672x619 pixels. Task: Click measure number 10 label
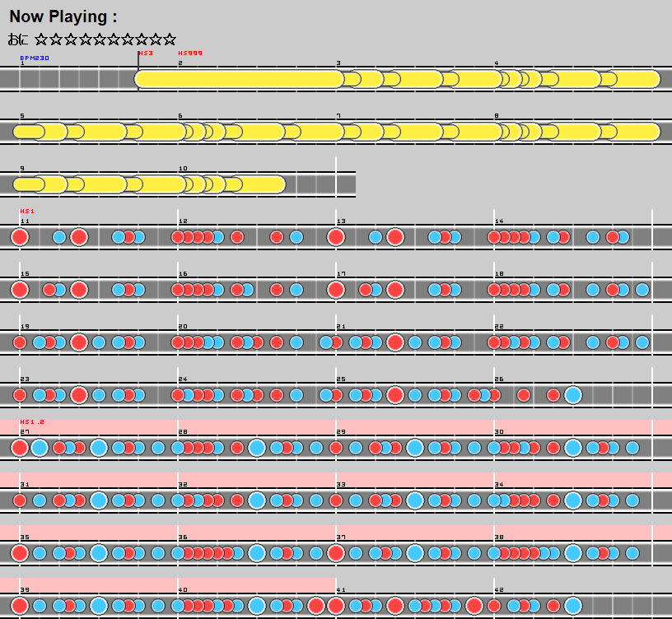click(183, 169)
